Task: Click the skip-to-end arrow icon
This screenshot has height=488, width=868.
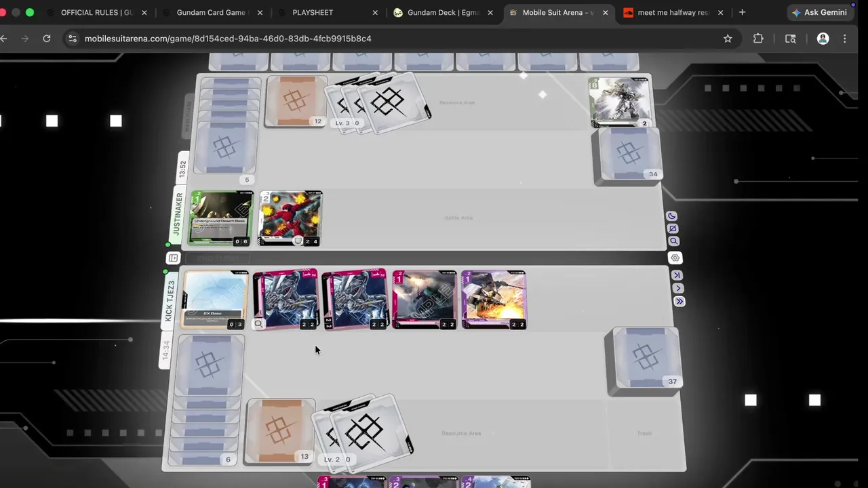Action: (677, 274)
